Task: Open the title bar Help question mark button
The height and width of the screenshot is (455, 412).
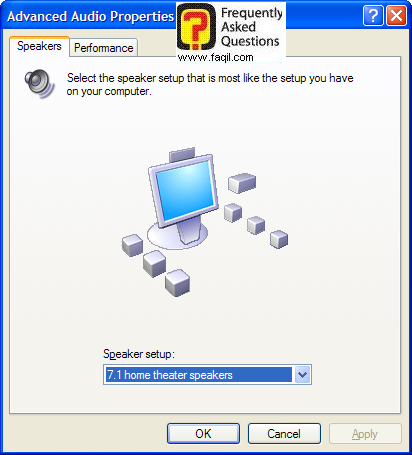Action: coord(373,15)
